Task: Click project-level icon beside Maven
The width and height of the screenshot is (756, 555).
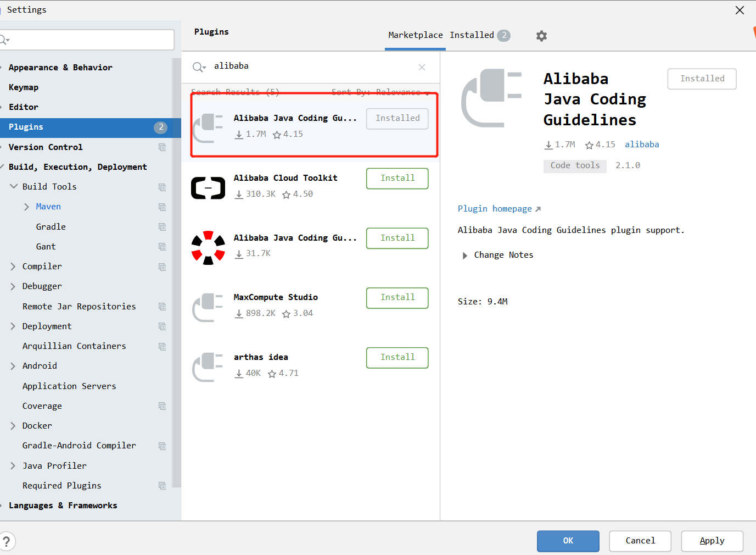Action: coord(162,207)
